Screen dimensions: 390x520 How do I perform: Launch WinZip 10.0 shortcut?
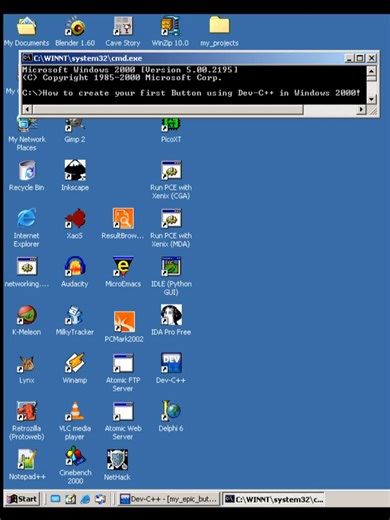170,32
